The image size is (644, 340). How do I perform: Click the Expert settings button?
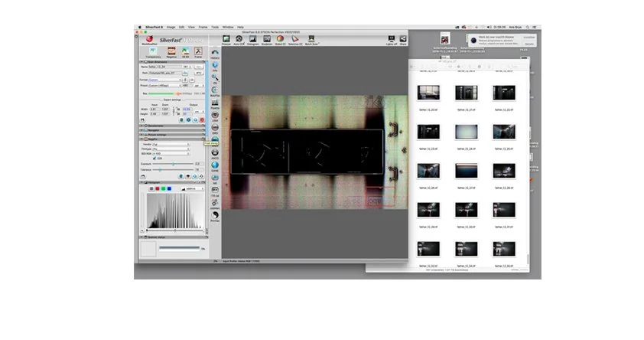tap(172, 100)
